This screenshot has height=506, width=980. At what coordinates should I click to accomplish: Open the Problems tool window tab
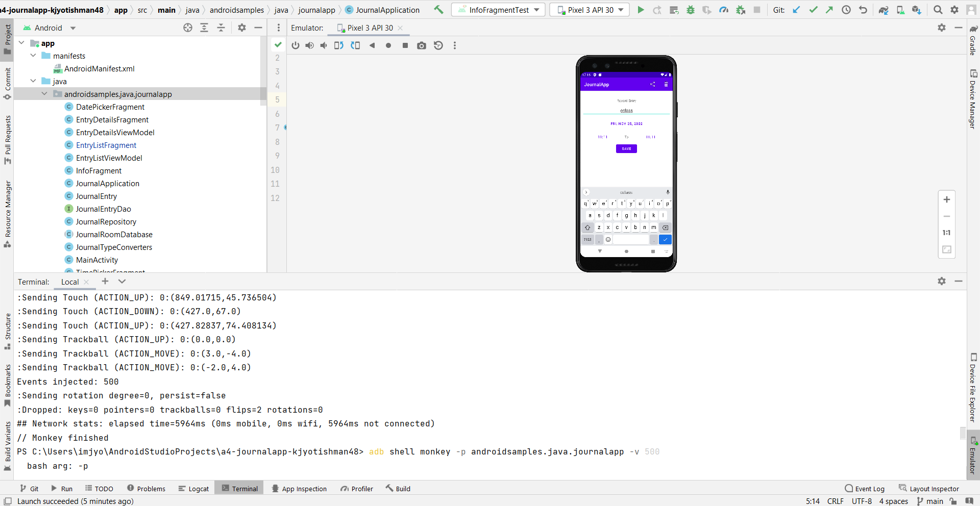[146, 489]
